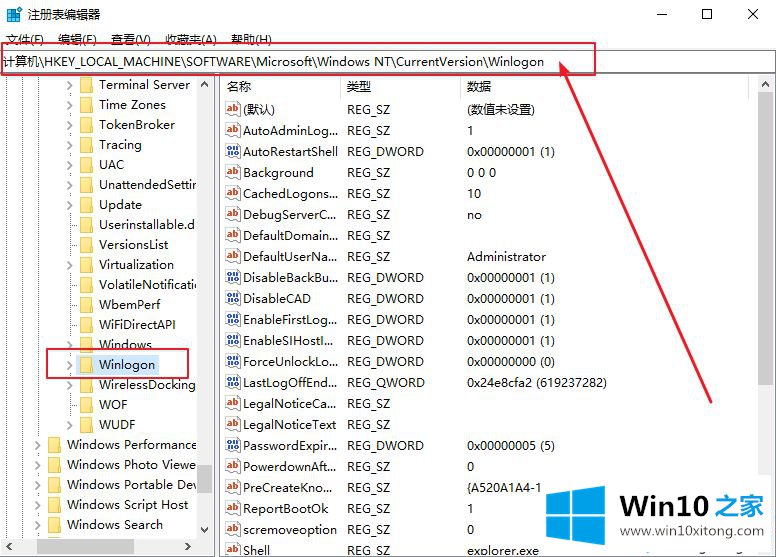Click the (默认) default value icon
Image resolution: width=776 pixels, height=557 pixels.
(233, 109)
